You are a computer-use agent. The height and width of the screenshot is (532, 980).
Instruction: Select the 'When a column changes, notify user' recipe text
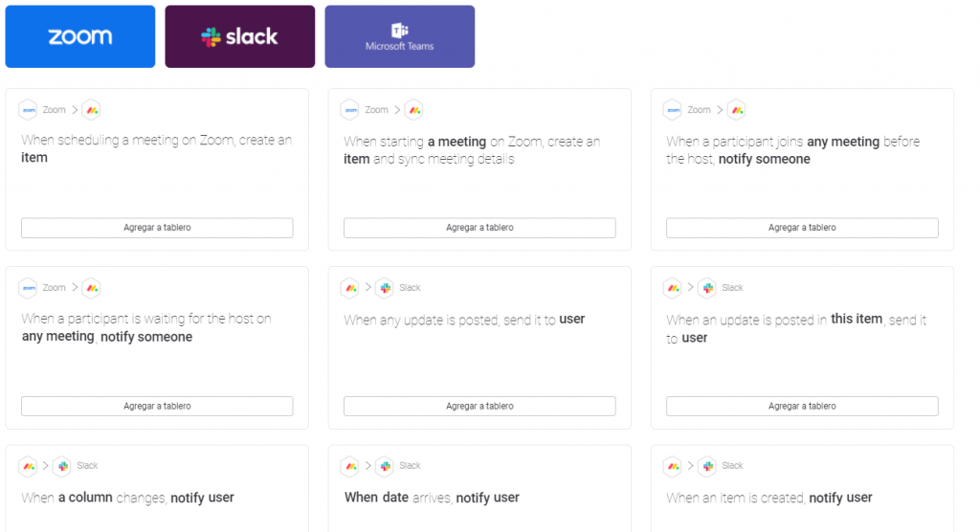pyautogui.click(x=128, y=498)
